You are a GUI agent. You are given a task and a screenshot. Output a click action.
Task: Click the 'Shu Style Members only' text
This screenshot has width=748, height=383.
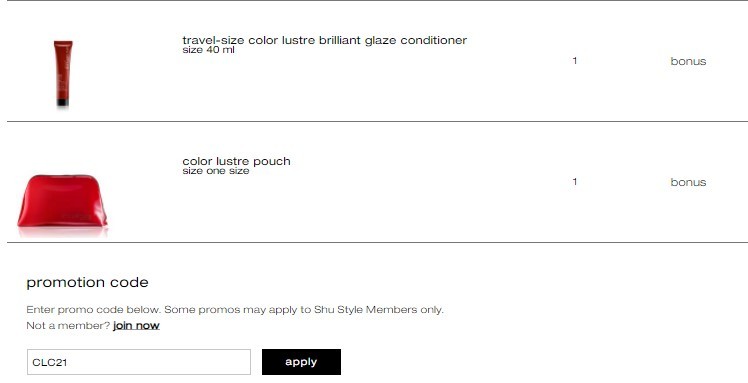pyautogui.click(x=379, y=310)
